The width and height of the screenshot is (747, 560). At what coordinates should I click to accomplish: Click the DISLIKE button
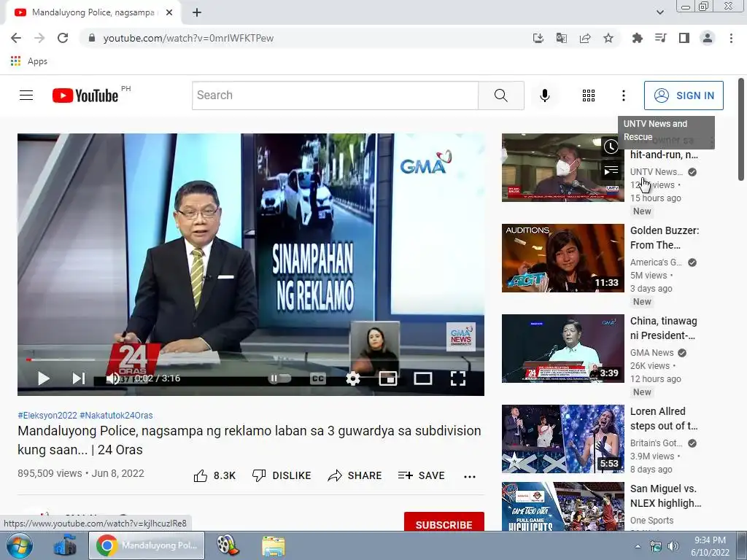(x=282, y=475)
